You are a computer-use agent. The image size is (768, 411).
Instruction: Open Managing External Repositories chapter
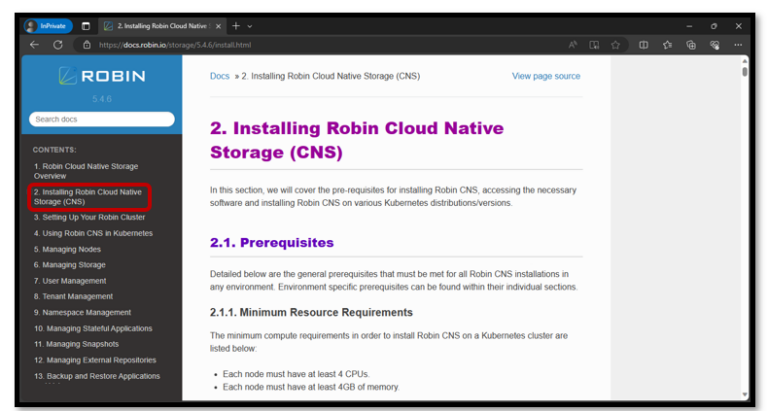pos(95,360)
